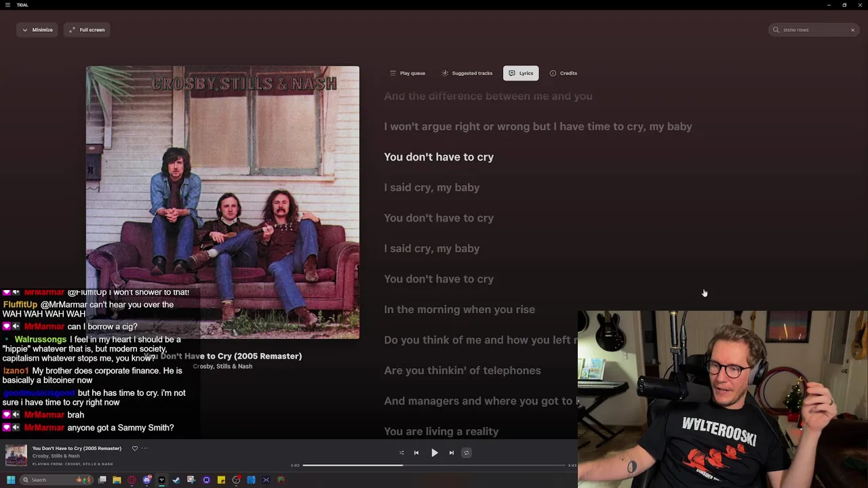Open Discord from the taskbar
This screenshot has width=868, height=488.
pos(147,480)
